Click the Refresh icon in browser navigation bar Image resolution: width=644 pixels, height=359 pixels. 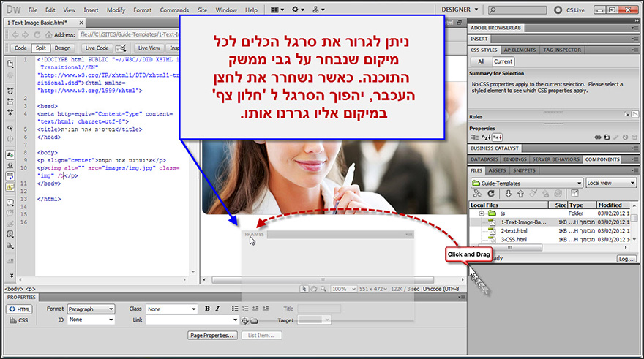click(x=37, y=35)
